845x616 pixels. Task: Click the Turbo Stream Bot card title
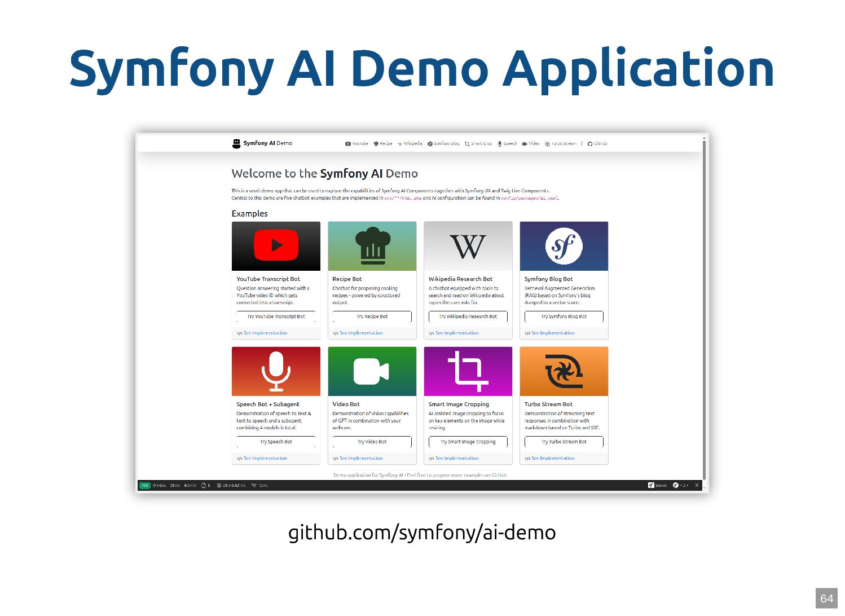548,404
